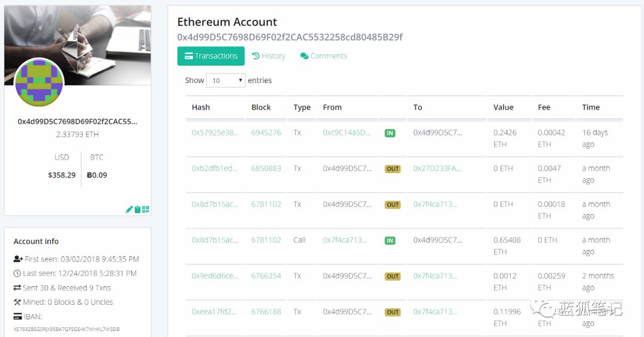Select the truncated address 0x4d99D5C7698D69F02f2CAC55...
The image size is (644, 337).
(77, 122)
